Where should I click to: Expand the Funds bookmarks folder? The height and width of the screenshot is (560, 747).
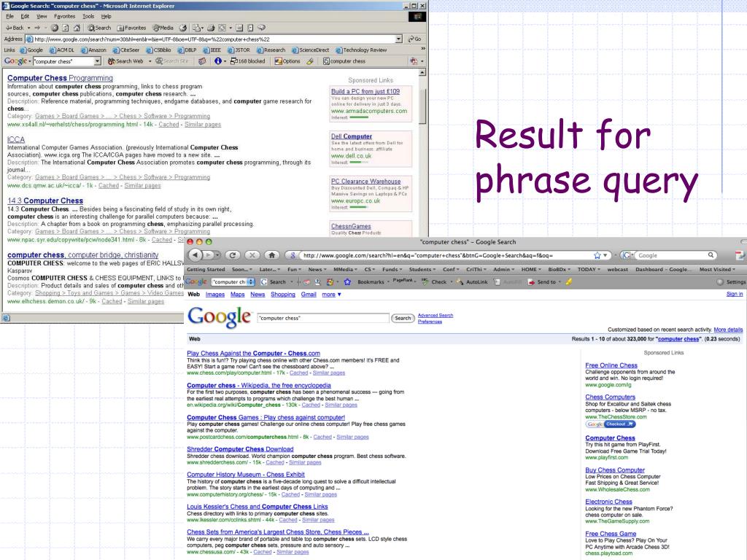[x=392, y=269]
